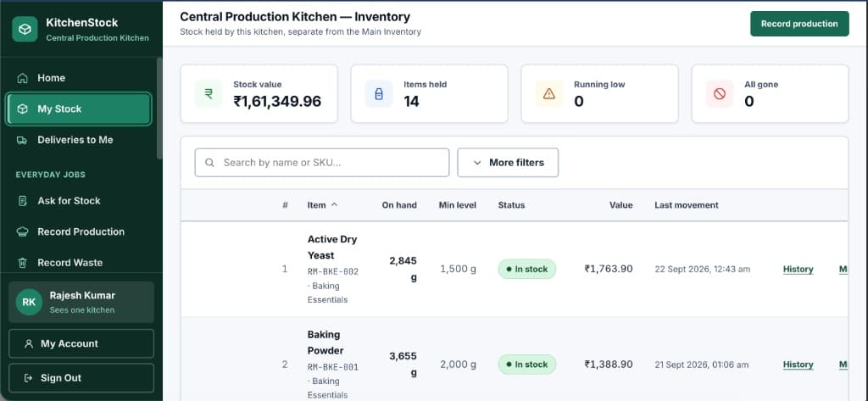
Task: Click the SKU RM-BKE-002
Action: [x=332, y=272]
